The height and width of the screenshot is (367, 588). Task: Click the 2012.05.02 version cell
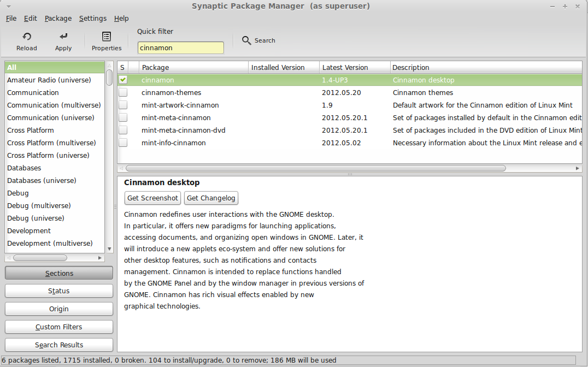(x=341, y=143)
